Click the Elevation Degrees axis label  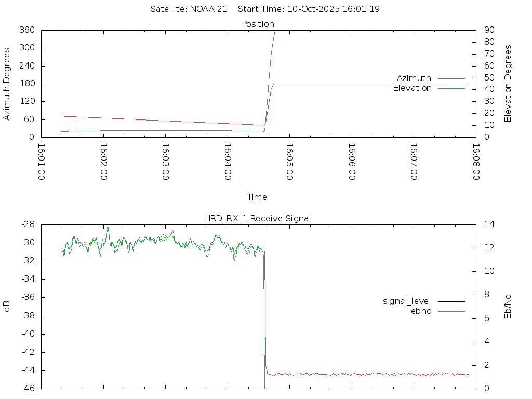508,84
